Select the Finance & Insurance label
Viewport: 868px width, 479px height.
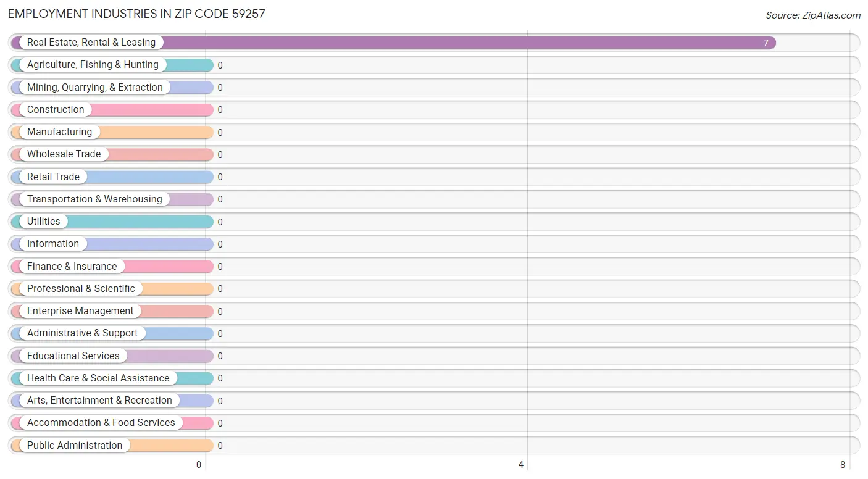(x=72, y=267)
